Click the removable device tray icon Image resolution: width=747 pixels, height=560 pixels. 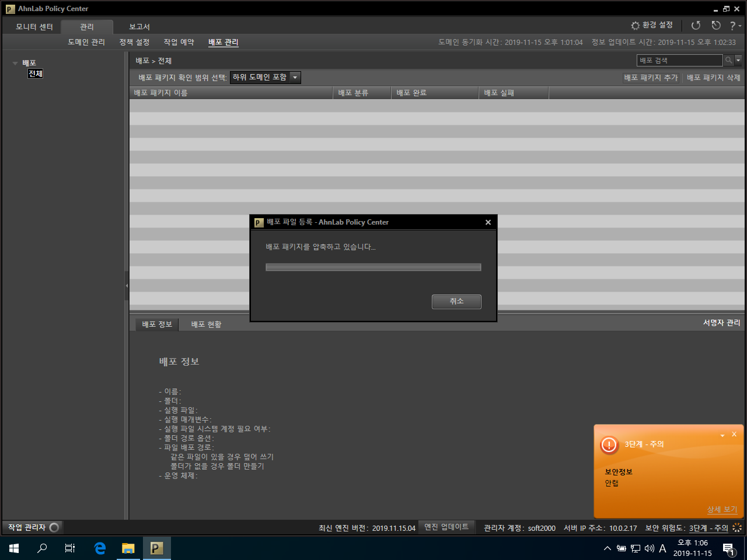point(622,548)
